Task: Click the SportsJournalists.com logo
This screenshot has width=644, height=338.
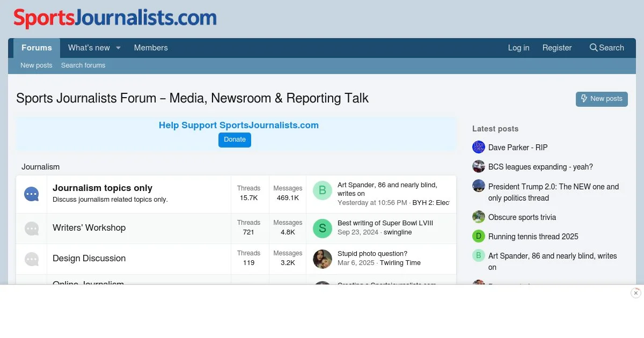Action: point(115,18)
